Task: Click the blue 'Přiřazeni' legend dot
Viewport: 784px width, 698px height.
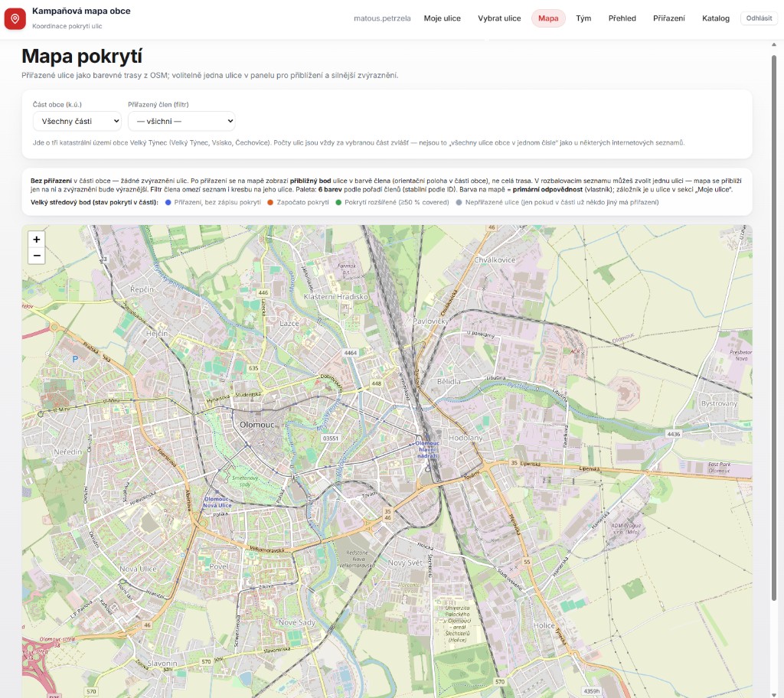Action: [168, 202]
